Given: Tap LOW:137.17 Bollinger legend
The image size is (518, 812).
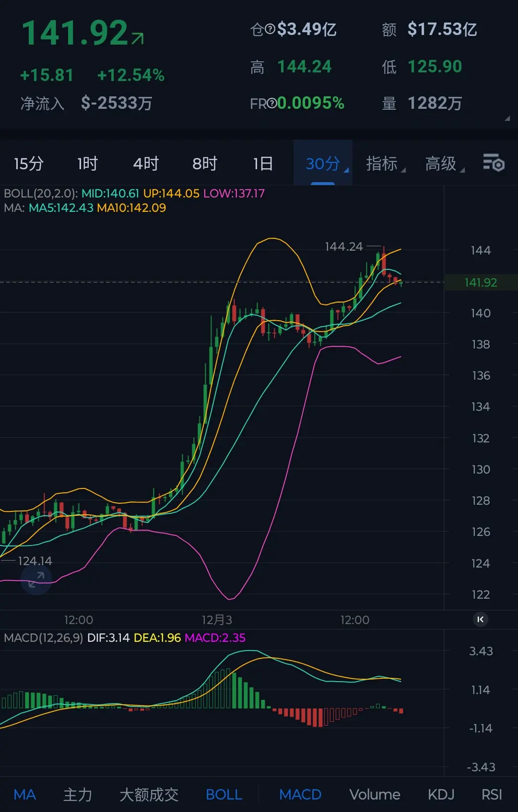Looking at the screenshot, I should click(x=234, y=194).
